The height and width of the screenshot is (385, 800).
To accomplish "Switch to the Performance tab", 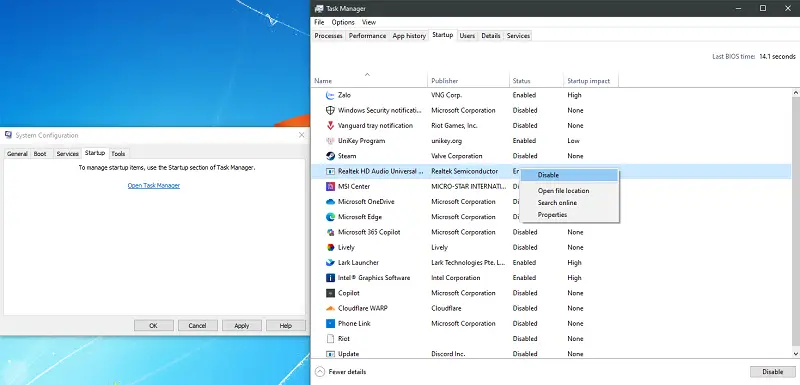I will click(367, 36).
